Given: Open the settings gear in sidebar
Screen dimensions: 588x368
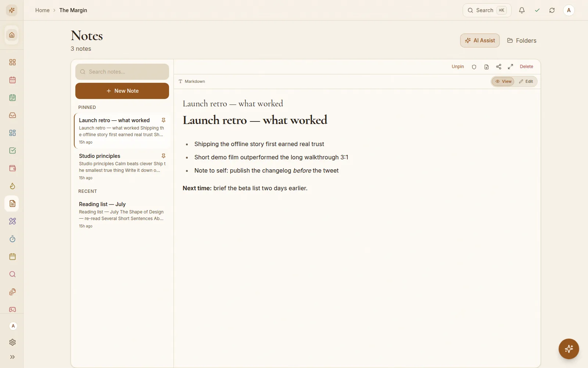Looking at the screenshot, I should [12, 342].
